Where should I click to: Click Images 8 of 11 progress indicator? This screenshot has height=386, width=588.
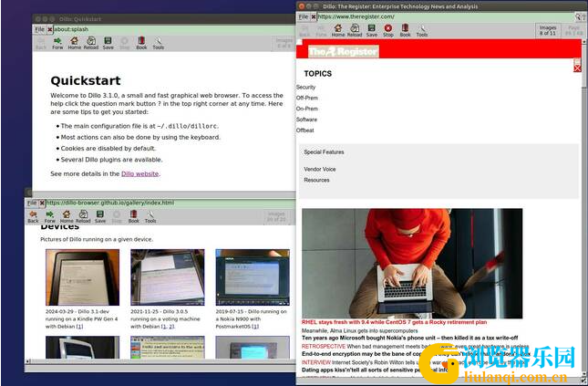(548, 30)
